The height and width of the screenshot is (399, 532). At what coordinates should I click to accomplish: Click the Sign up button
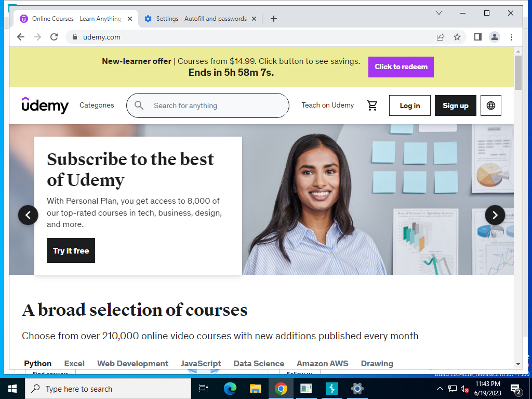coord(455,105)
